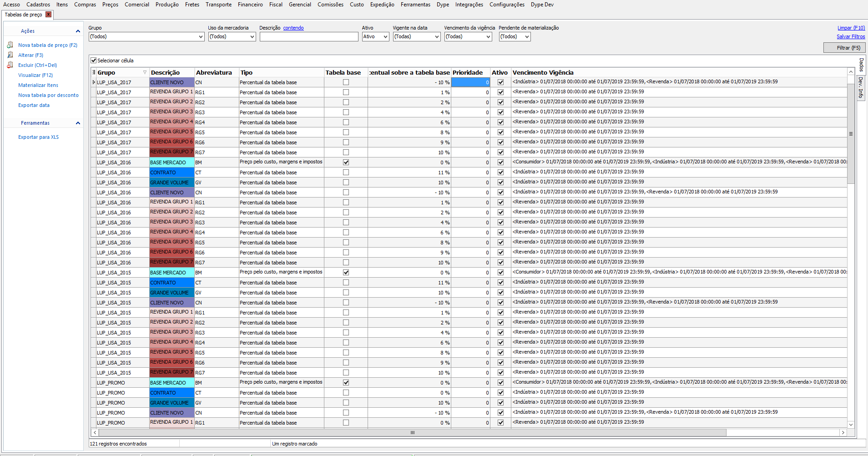
Task: Open the Configurações menu
Action: (507, 5)
